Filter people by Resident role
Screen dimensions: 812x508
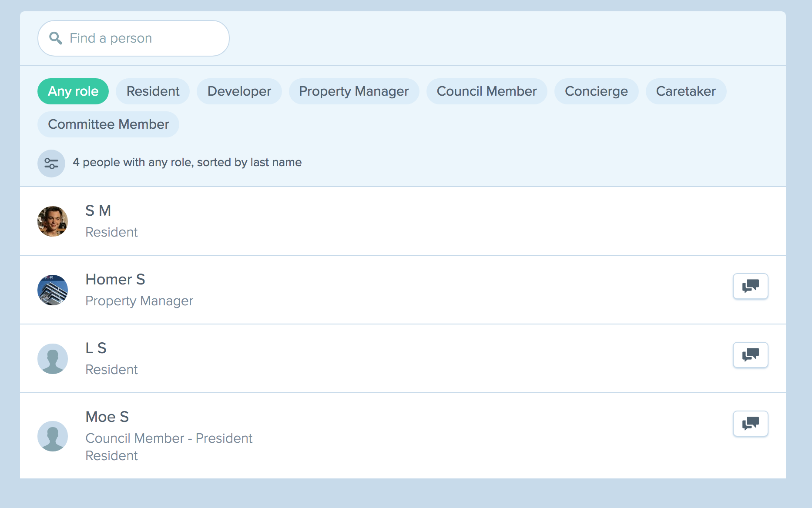[153, 91]
